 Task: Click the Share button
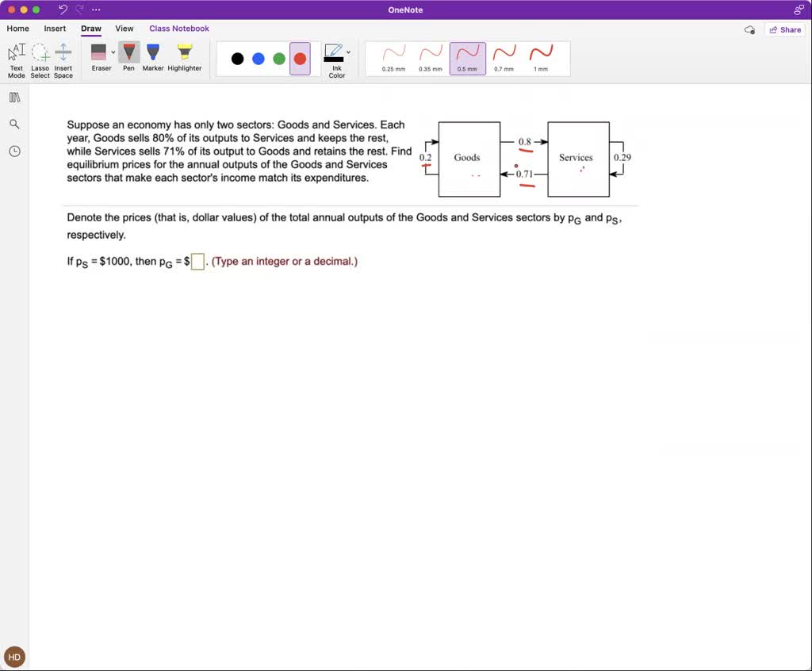[785, 29]
